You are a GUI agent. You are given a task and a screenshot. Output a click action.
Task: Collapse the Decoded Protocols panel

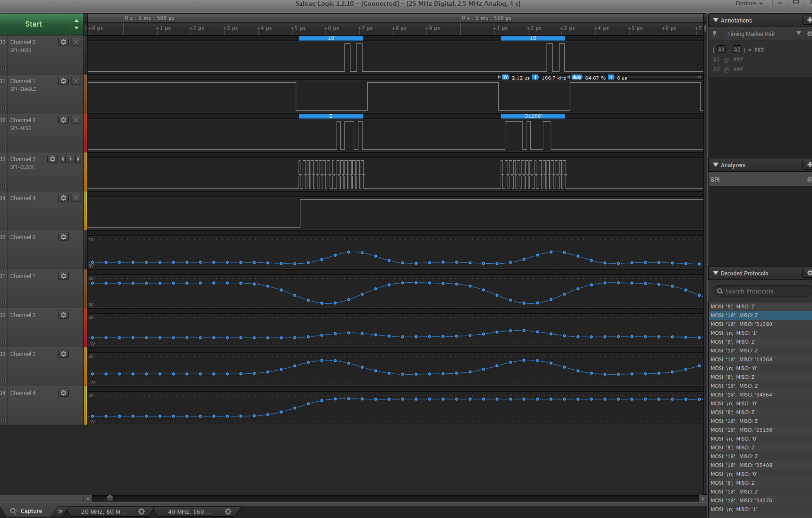(716, 273)
